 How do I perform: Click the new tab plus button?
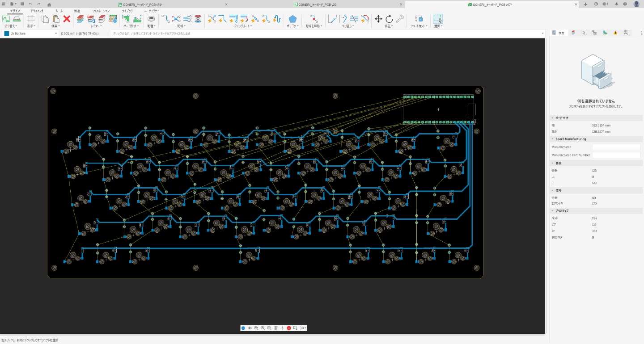[585, 4]
